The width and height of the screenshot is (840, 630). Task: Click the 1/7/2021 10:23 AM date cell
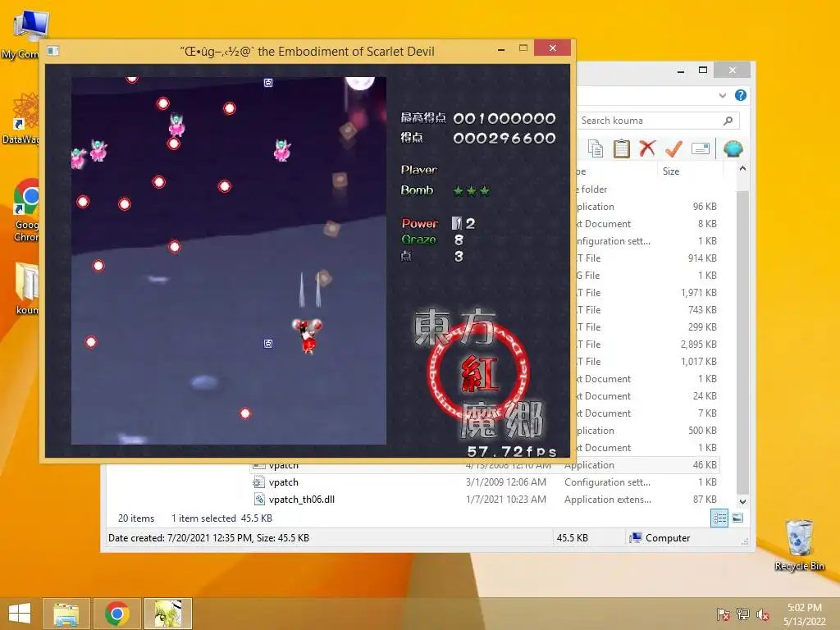coord(505,500)
